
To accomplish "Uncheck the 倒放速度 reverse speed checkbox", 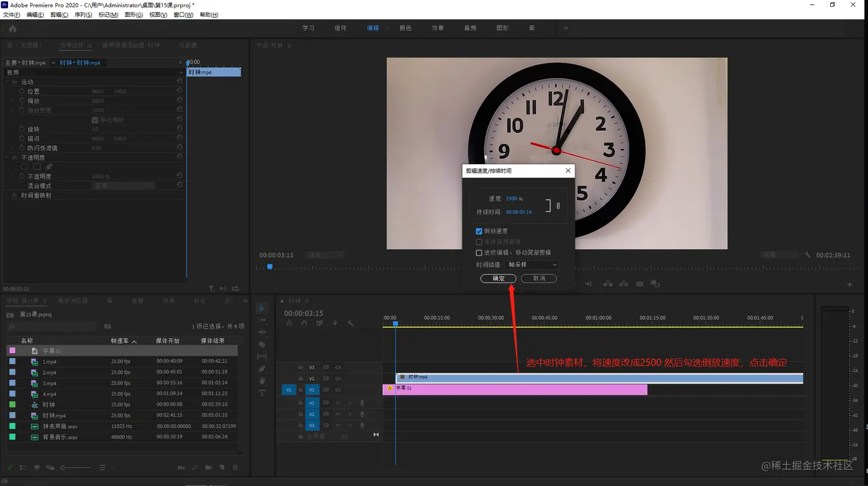I will point(479,231).
